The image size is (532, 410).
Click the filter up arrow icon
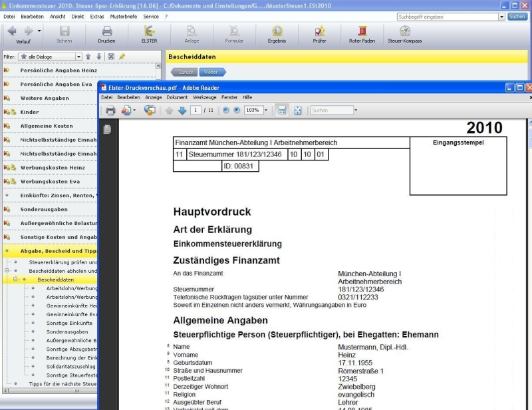88,57
